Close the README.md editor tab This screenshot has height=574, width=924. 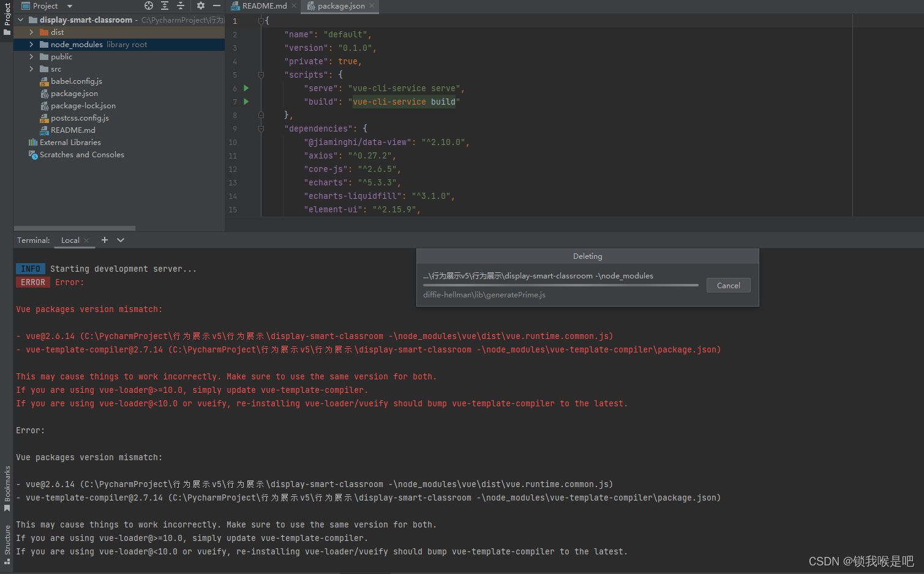[294, 6]
